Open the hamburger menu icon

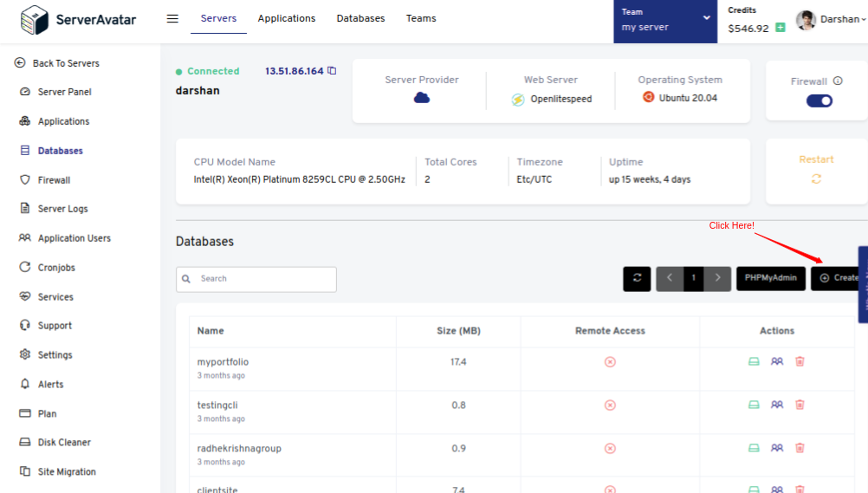pyautogui.click(x=172, y=19)
